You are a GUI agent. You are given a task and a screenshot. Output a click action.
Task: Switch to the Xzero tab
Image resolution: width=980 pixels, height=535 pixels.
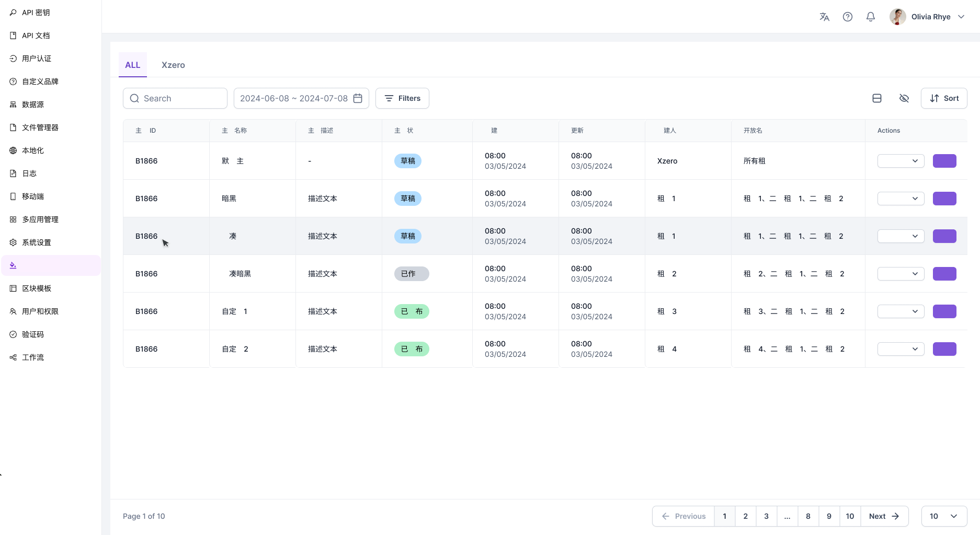173,65
